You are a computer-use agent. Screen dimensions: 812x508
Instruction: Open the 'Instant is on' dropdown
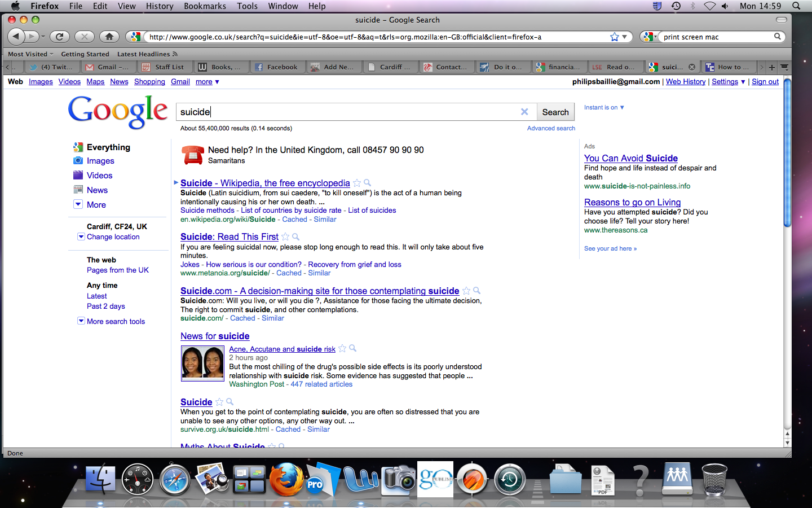pos(603,107)
